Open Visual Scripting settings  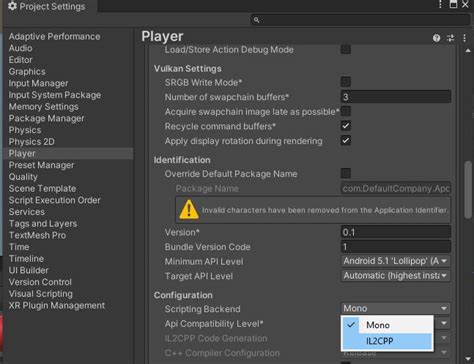41,294
